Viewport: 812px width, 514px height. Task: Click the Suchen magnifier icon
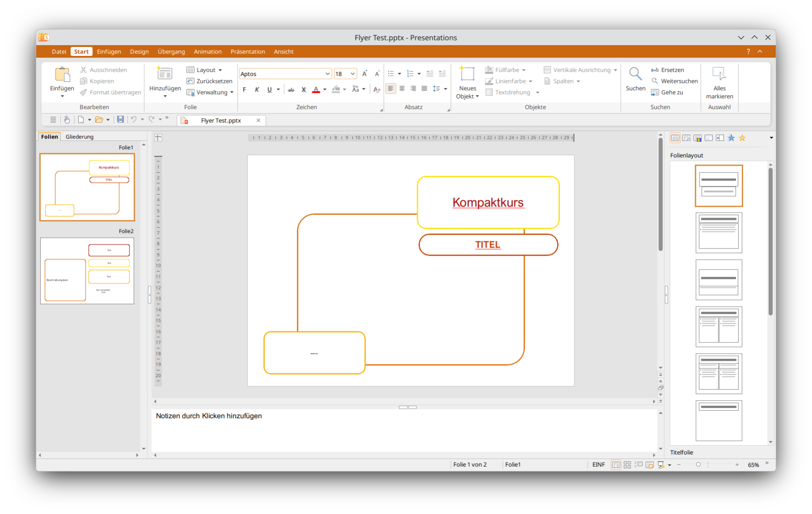click(x=635, y=74)
